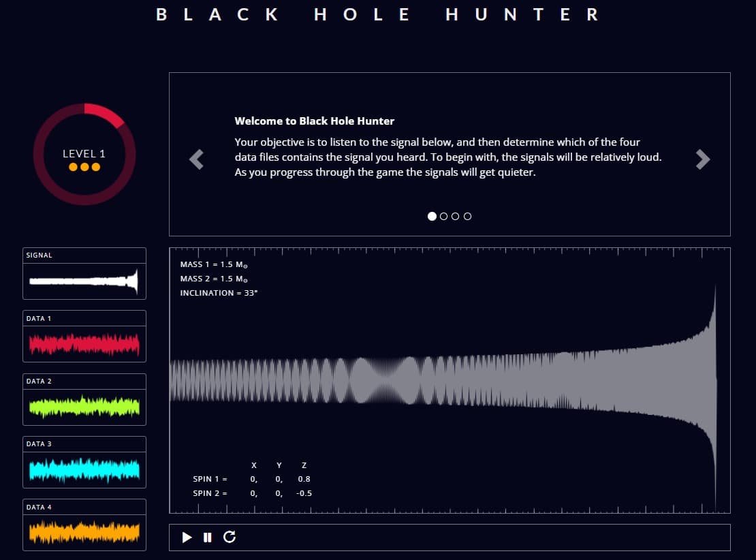Go to previous instruction slide arrow
756x560 pixels.
[x=196, y=159]
